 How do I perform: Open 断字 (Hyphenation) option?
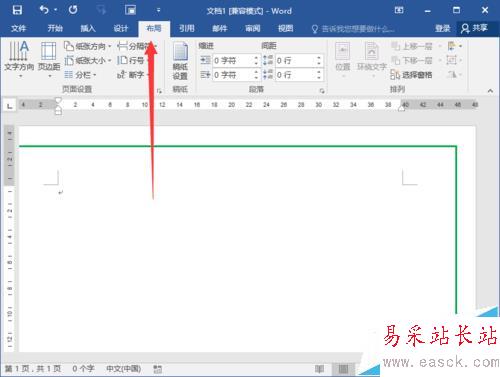[132, 75]
